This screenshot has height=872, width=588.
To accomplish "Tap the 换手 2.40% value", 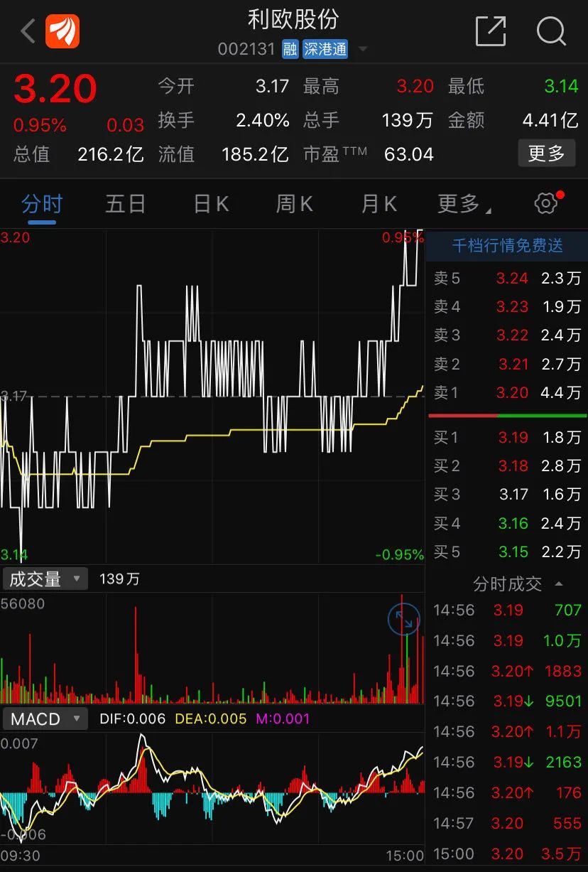I will click(263, 120).
